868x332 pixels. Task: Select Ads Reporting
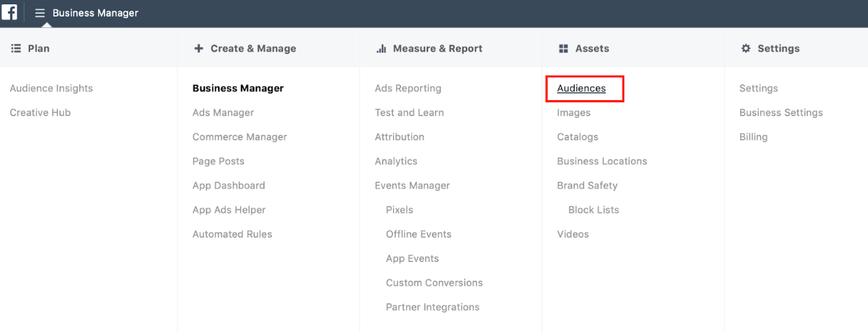click(x=408, y=88)
